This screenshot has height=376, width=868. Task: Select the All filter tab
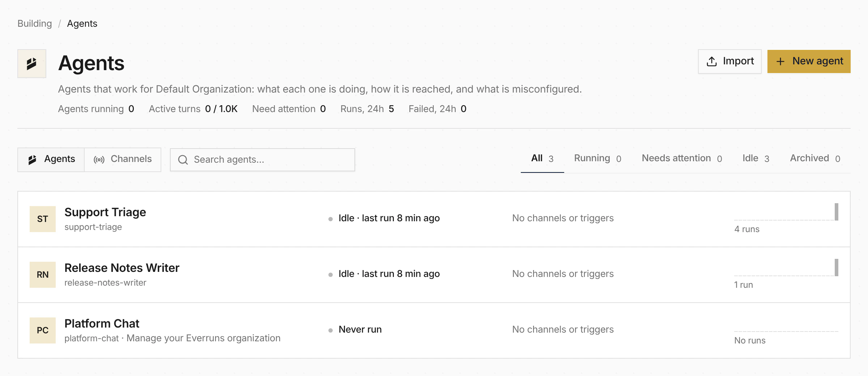point(542,158)
